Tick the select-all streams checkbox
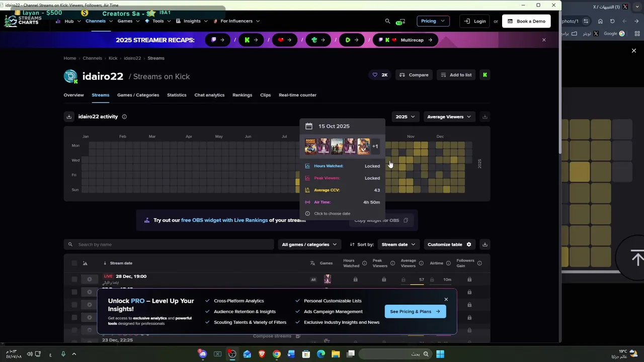This screenshot has height=362, width=644. [74, 263]
